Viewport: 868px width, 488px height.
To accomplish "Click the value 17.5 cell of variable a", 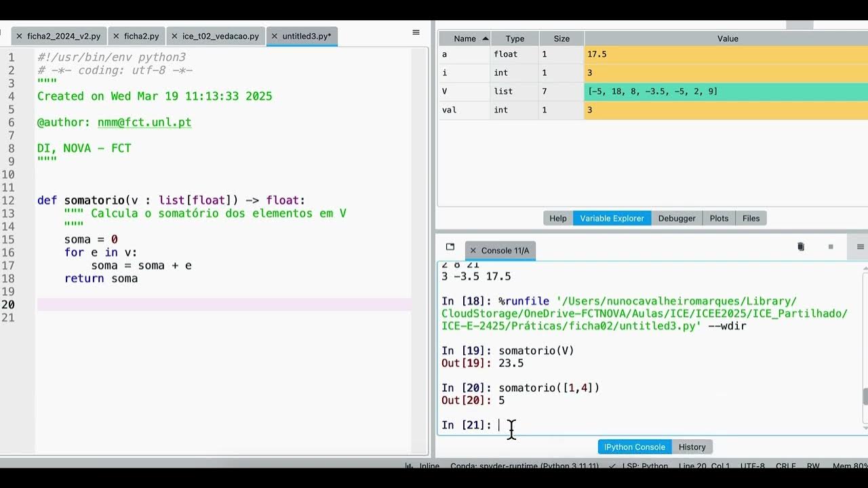I will coord(726,54).
